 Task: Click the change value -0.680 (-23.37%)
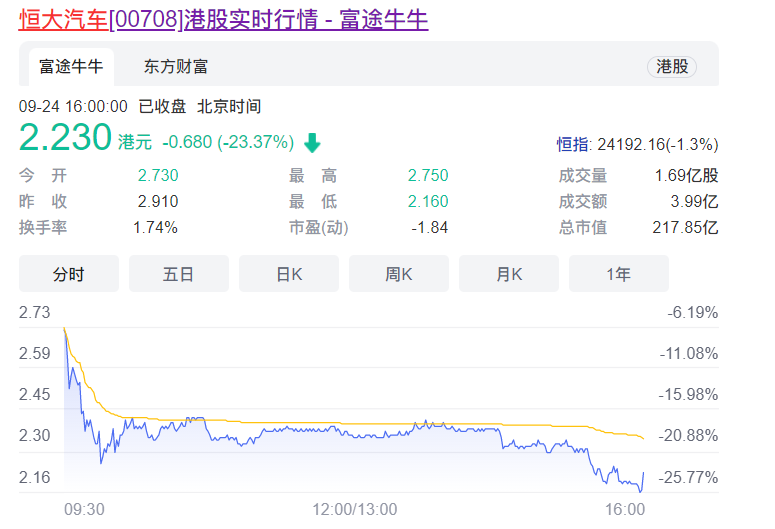point(228,142)
